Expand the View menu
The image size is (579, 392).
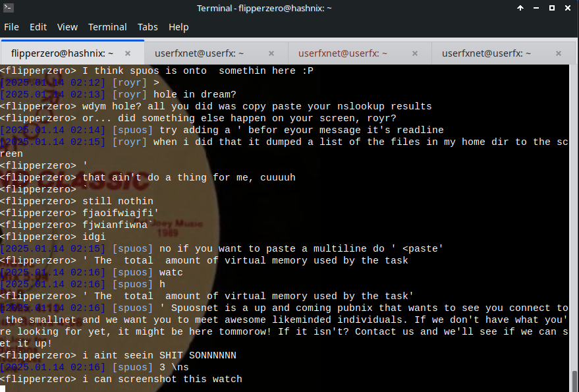[x=67, y=27]
